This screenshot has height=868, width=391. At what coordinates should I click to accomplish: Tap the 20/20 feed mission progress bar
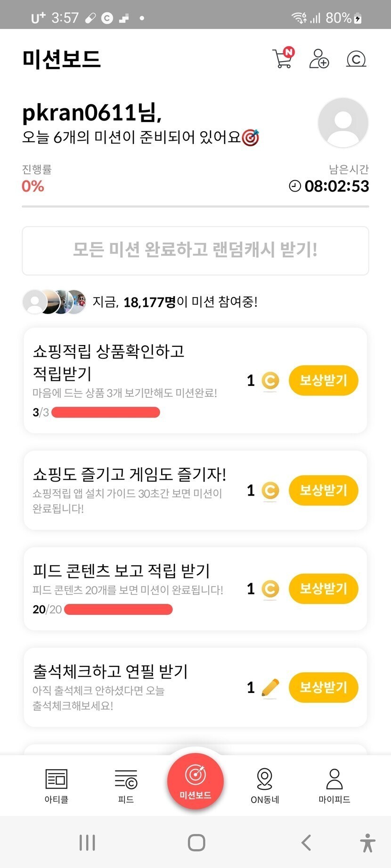[x=118, y=610]
